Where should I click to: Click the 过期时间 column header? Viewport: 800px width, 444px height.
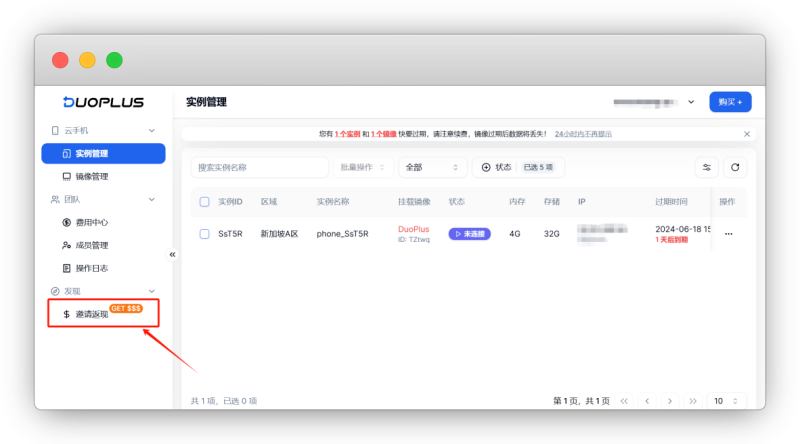(671, 202)
